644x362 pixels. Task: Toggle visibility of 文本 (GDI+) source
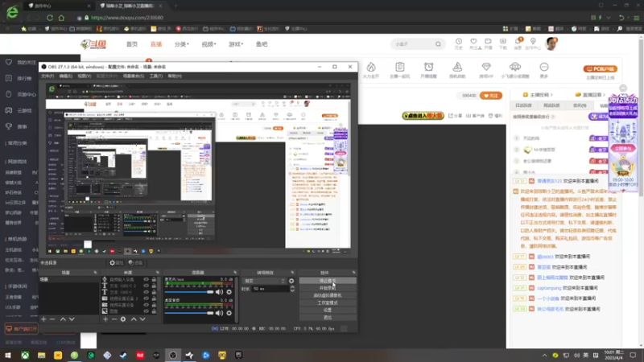(146, 292)
